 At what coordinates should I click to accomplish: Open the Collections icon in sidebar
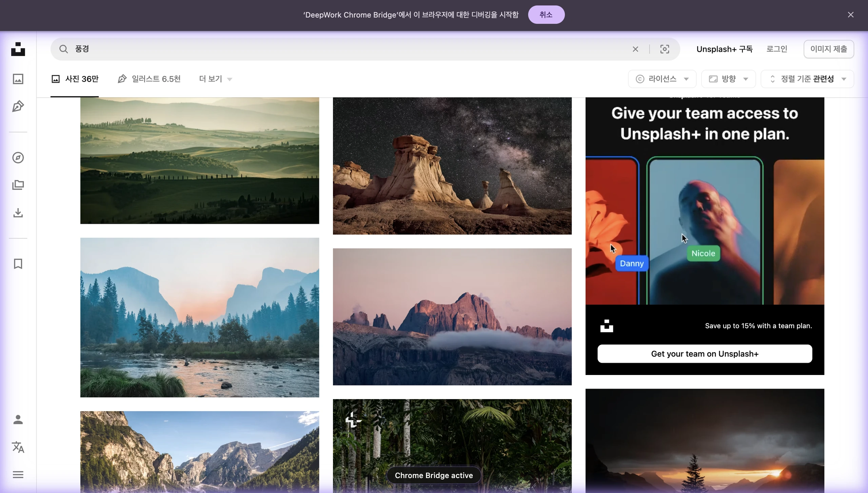pos(18,185)
